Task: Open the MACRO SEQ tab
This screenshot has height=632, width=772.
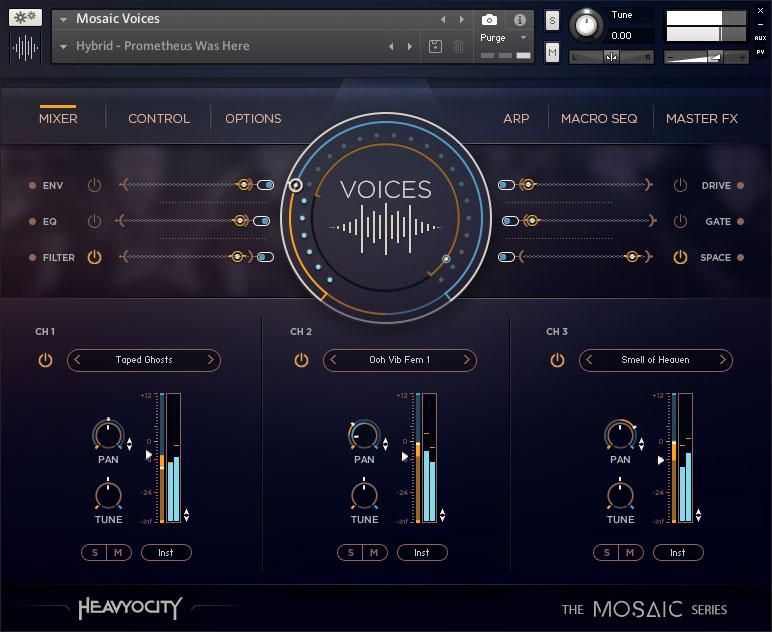Action: 599,119
